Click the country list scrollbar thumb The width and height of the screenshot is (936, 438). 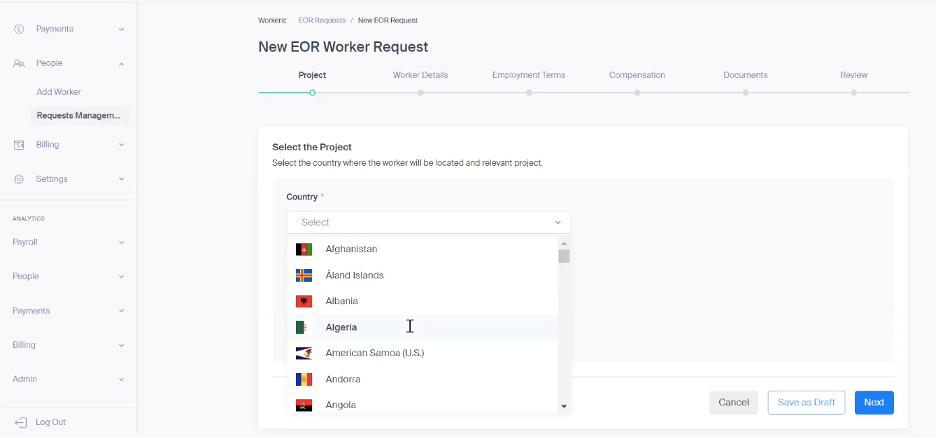coord(564,256)
